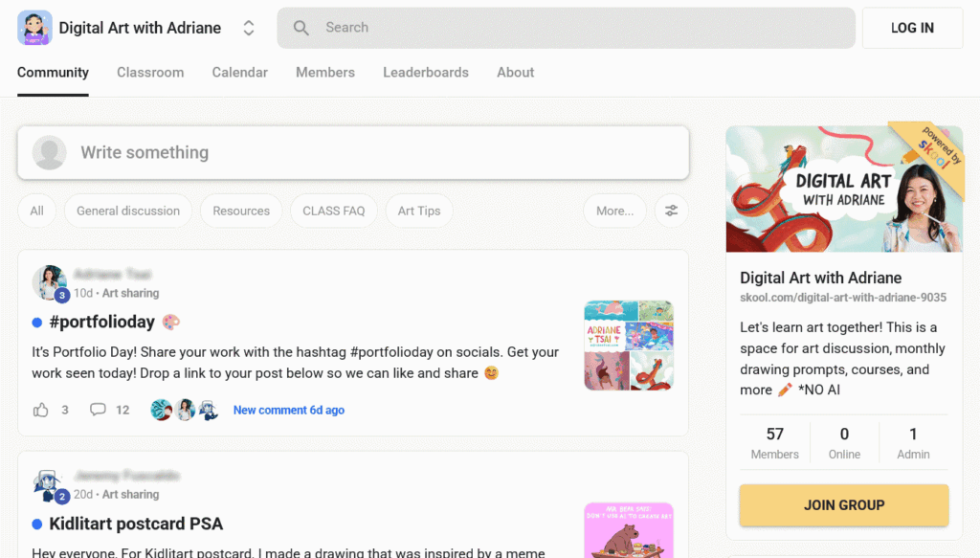Click the #portfolioday description text
980x558 pixels.
(296, 363)
